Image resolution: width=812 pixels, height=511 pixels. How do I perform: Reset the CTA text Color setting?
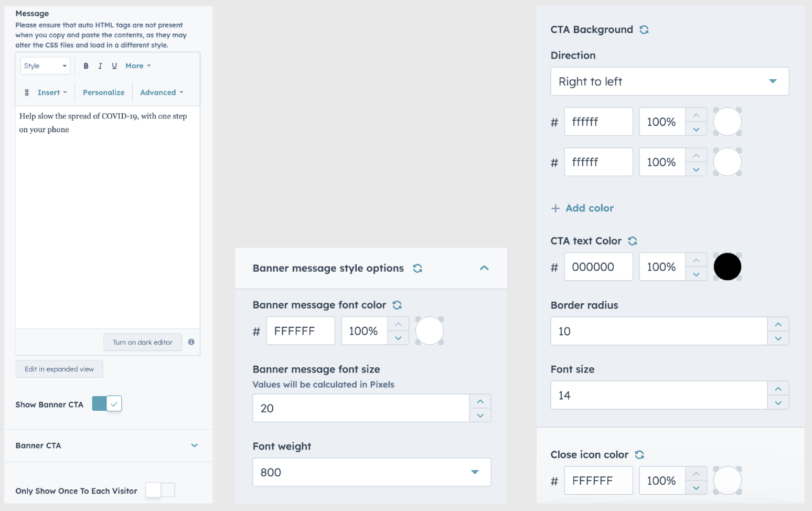tap(633, 241)
